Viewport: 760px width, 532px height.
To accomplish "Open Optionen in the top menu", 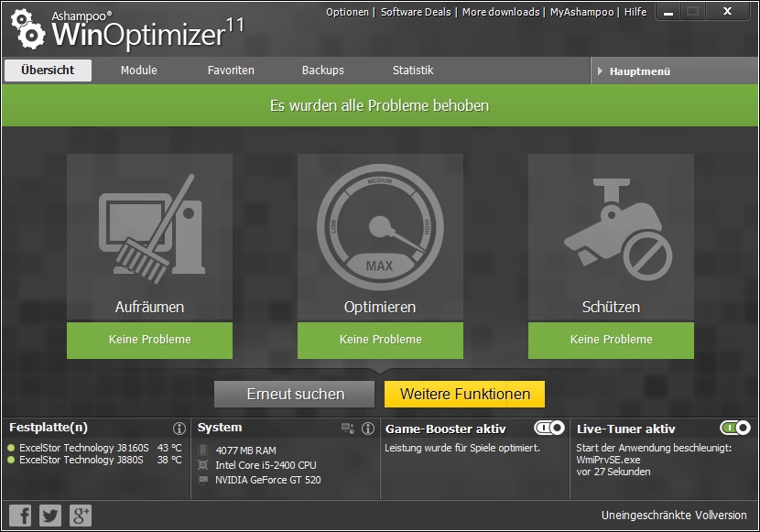I will point(347,12).
